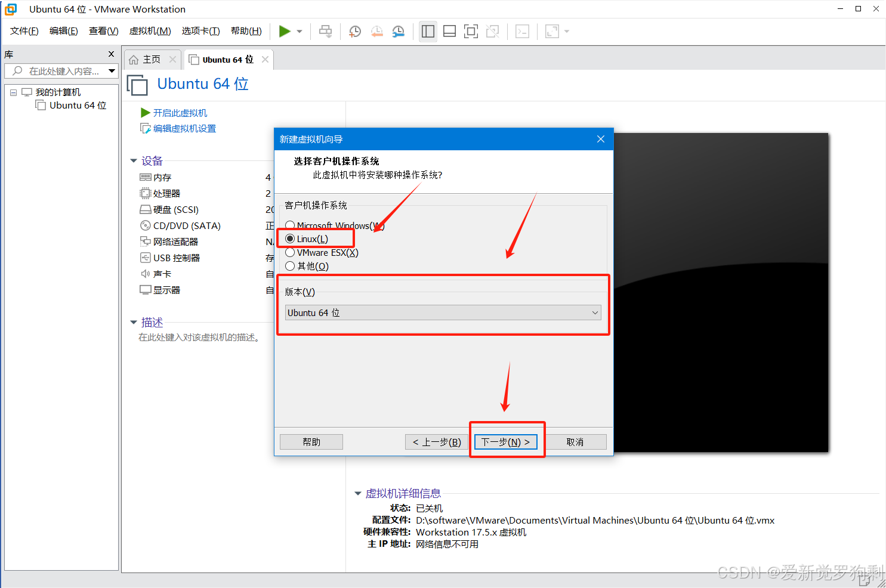This screenshot has height=588, width=886.
Task: Click the console view terminal icon
Action: [x=522, y=31]
